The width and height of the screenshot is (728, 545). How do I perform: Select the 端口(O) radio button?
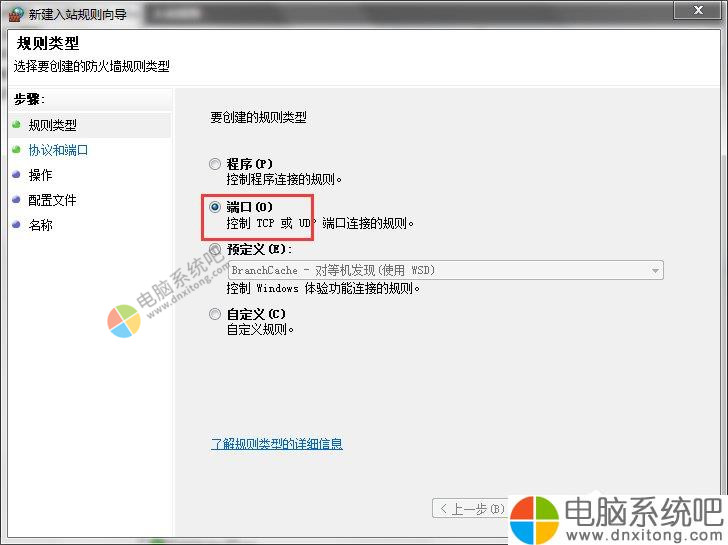tap(214, 207)
